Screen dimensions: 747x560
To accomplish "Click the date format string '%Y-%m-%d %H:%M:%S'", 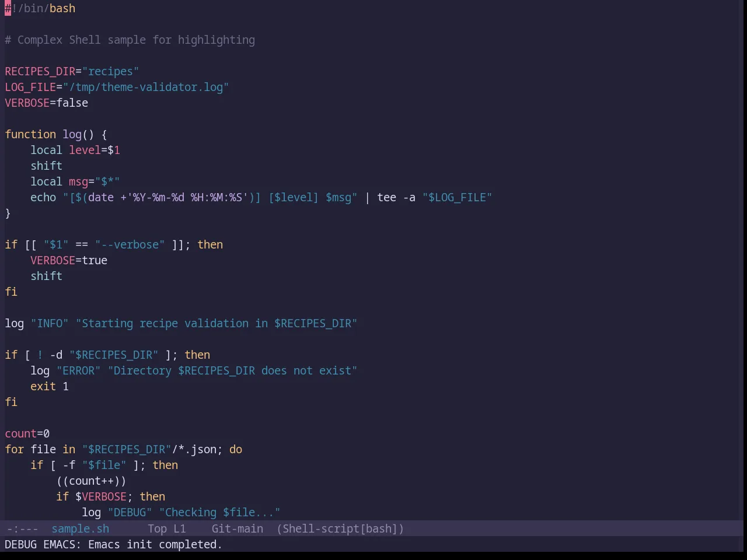I will (x=187, y=197).
